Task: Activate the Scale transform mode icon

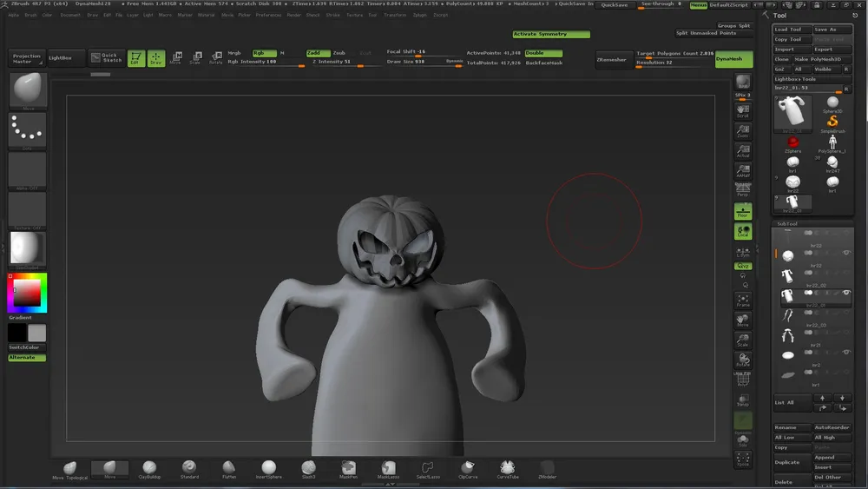Action: pyautogui.click(x=194, y=58)
